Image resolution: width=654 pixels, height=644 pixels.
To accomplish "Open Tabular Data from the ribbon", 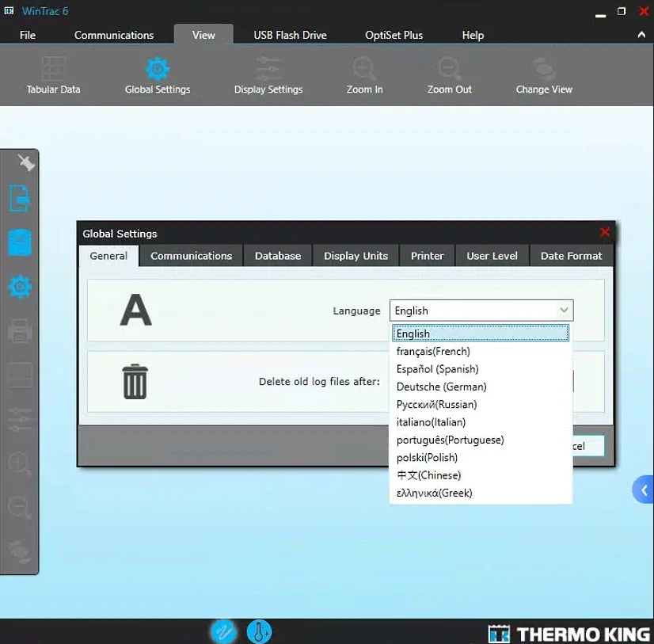I will coord(53,76).
